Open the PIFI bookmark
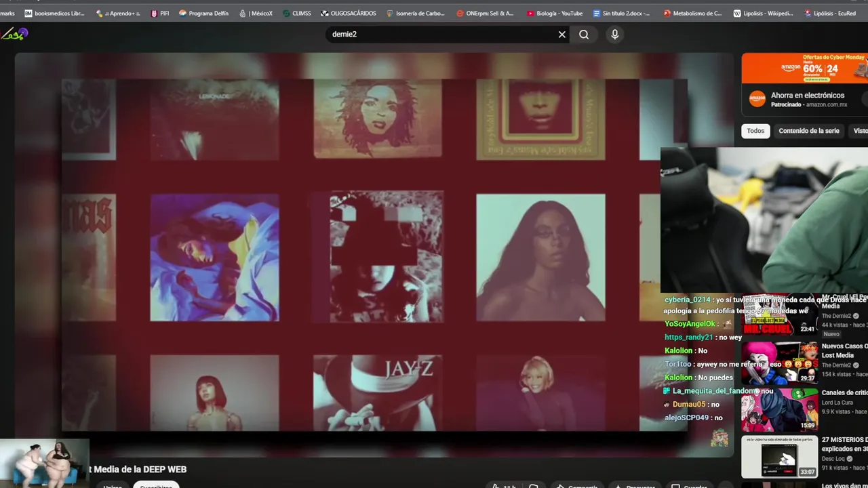The height and width of the screenshot is (488, 868). pos(160,13)
